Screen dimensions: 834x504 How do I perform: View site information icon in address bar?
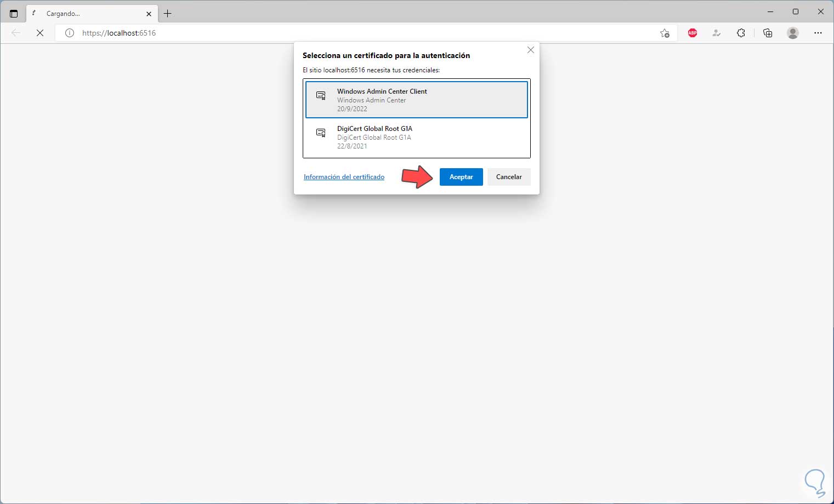click(70, 33)
